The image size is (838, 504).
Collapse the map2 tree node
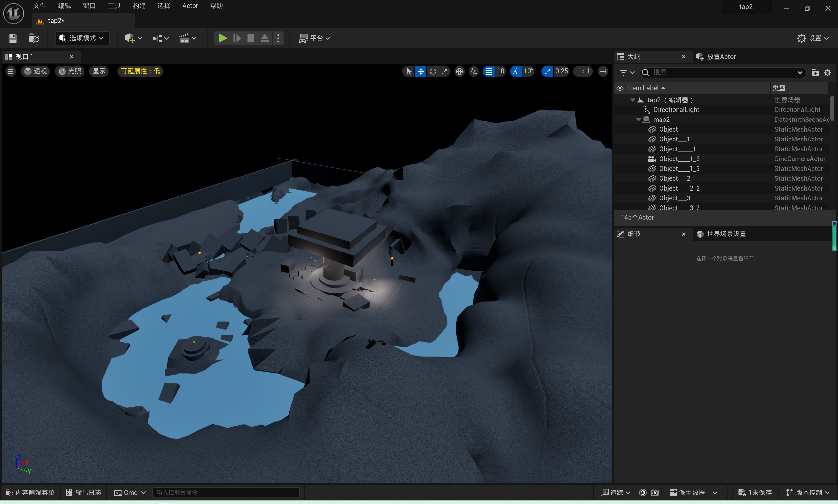pyautogui.click(x=638, y=120)
